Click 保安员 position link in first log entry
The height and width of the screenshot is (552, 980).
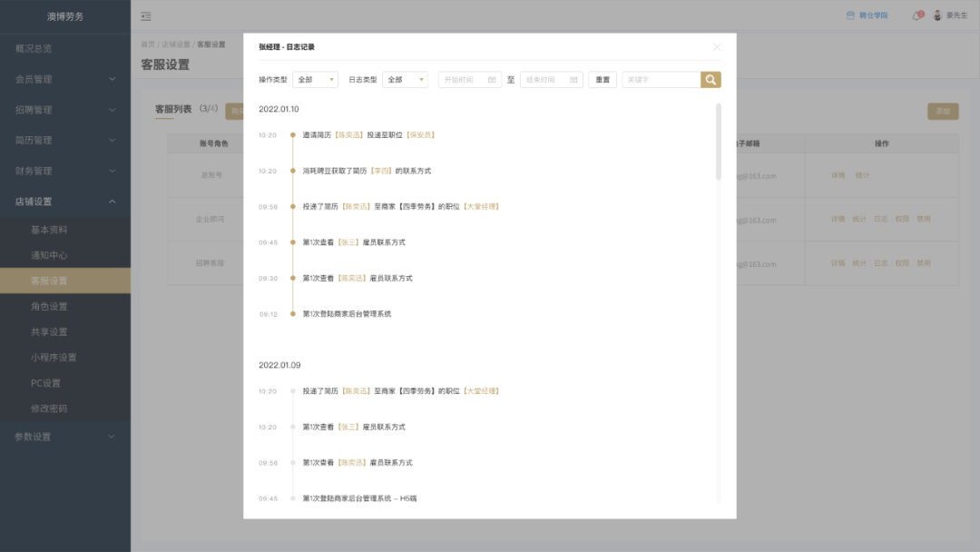[x=421, y=135]
